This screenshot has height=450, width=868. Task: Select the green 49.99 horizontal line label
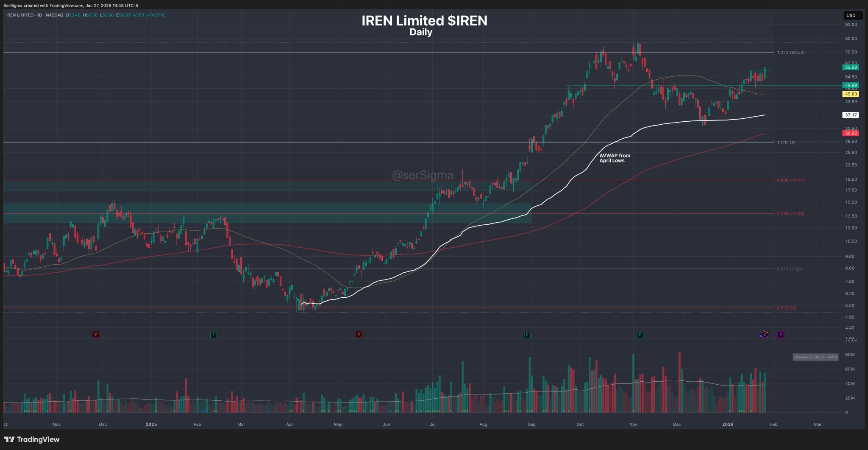point(851,85)
